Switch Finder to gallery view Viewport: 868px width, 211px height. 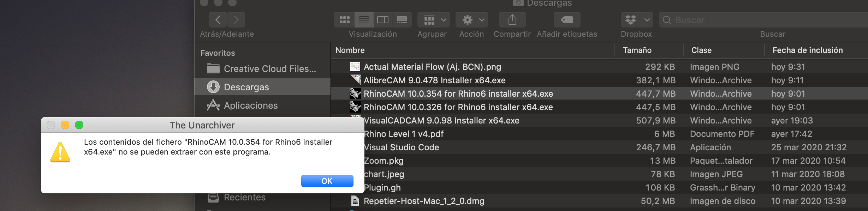[402, 20]
